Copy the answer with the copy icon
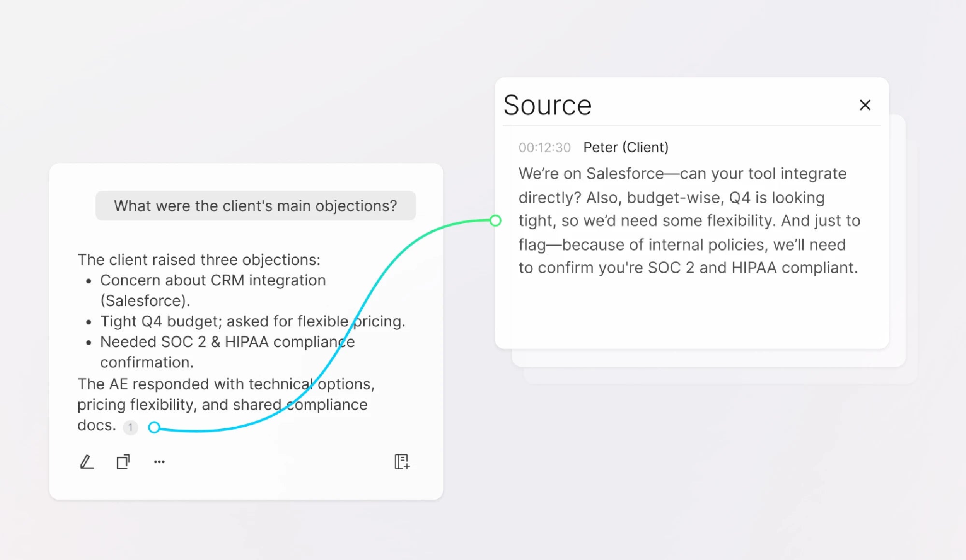Image resolution: width=966 pixels, height=560 pixels. coord(123,462)
